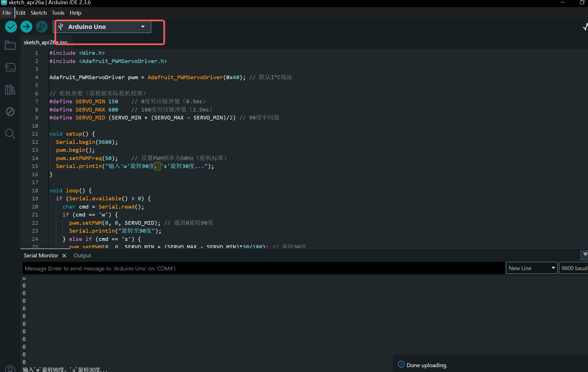Close the Serial Monitor tab
This screenshot has width=588, height=372.
click(x=64, y=255)
